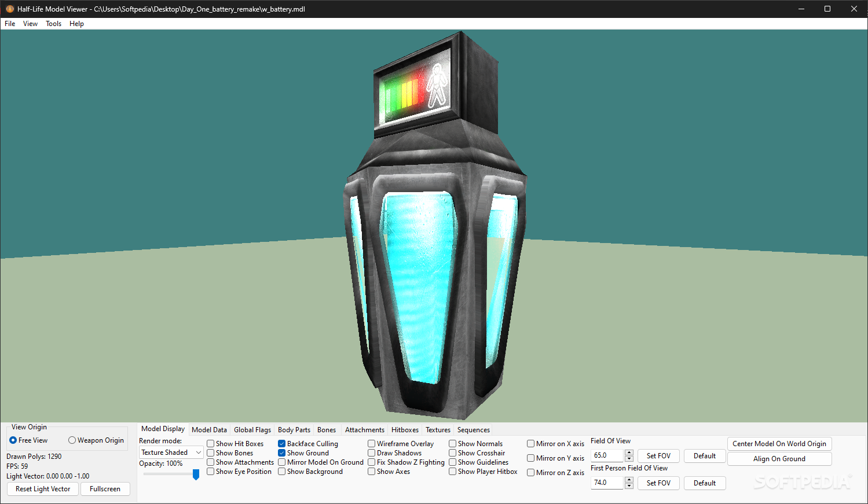Switch to the Textures tab

click(x=438, y=429)
